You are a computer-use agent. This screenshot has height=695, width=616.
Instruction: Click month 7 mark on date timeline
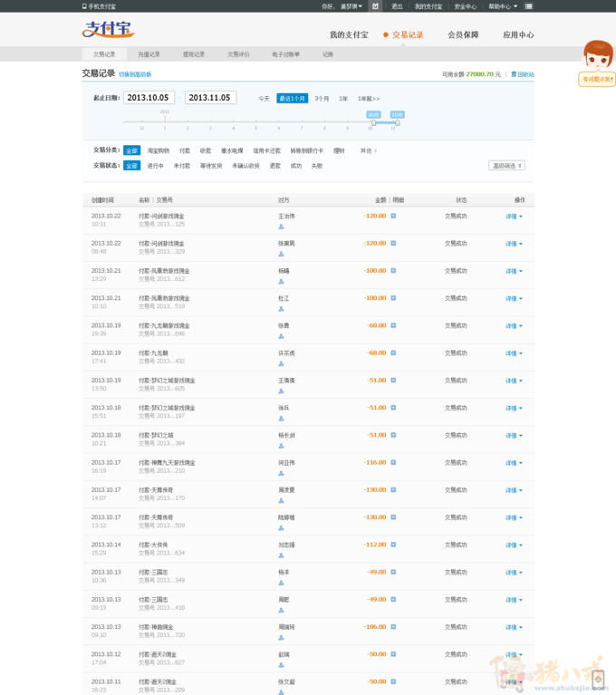[302, 128]
